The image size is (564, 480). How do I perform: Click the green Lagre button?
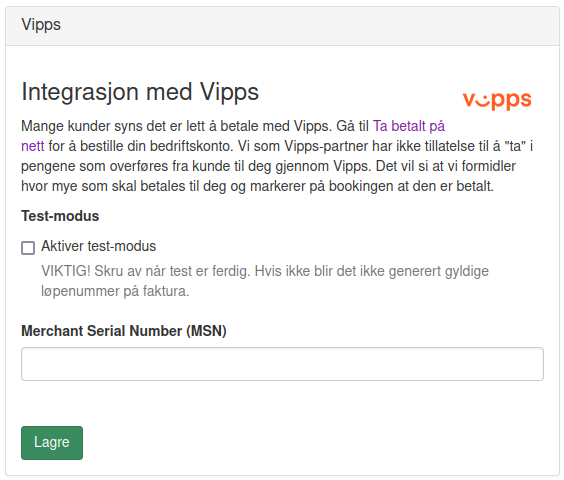(x=52, y=443)
